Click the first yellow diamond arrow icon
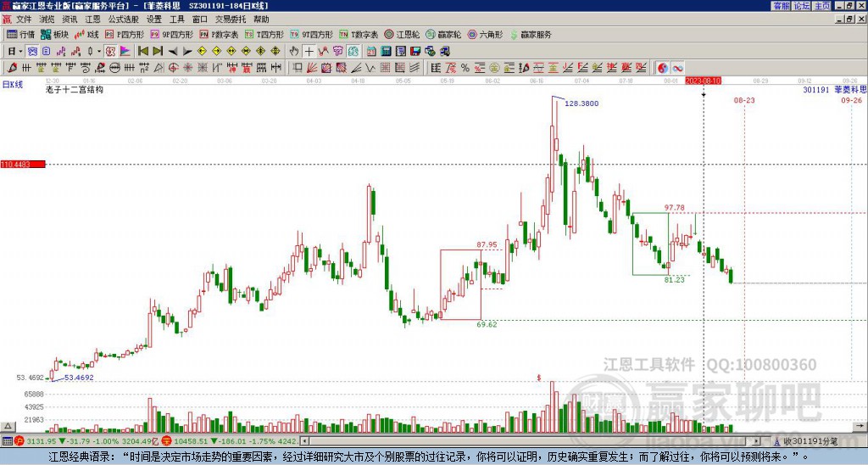 [x=202, y=52]
